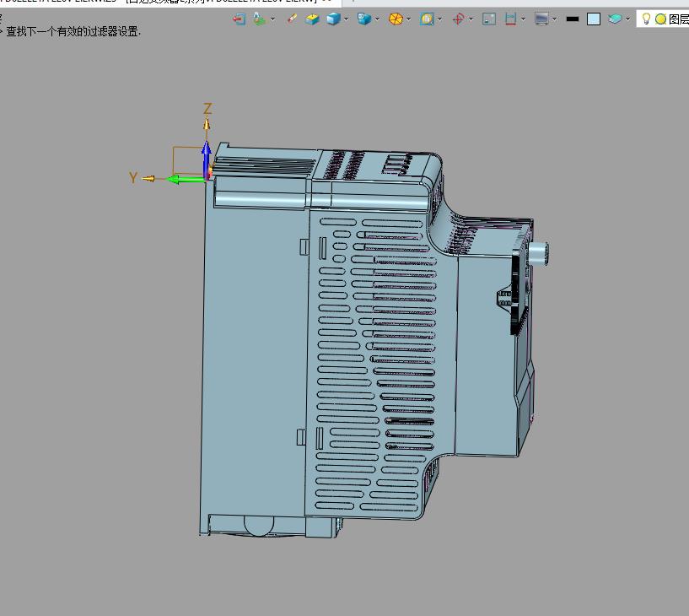
Task: Select the red rotate view tool
Action: point(458,19)
